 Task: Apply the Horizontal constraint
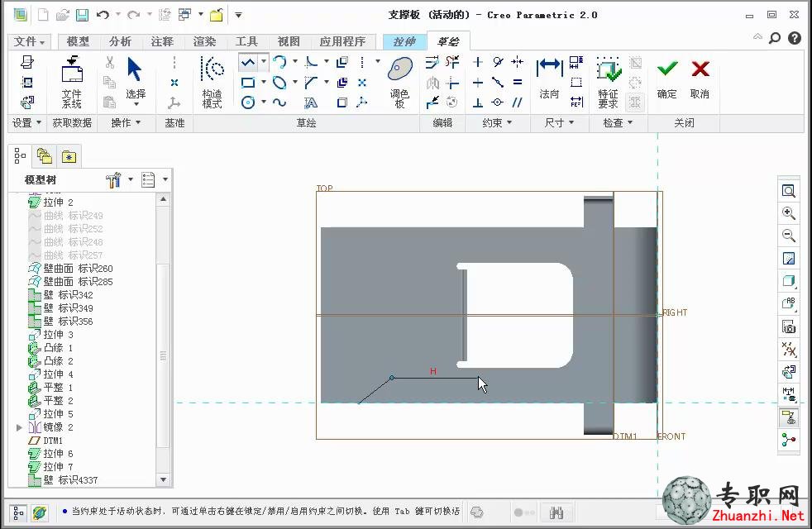tap(477, 83)
